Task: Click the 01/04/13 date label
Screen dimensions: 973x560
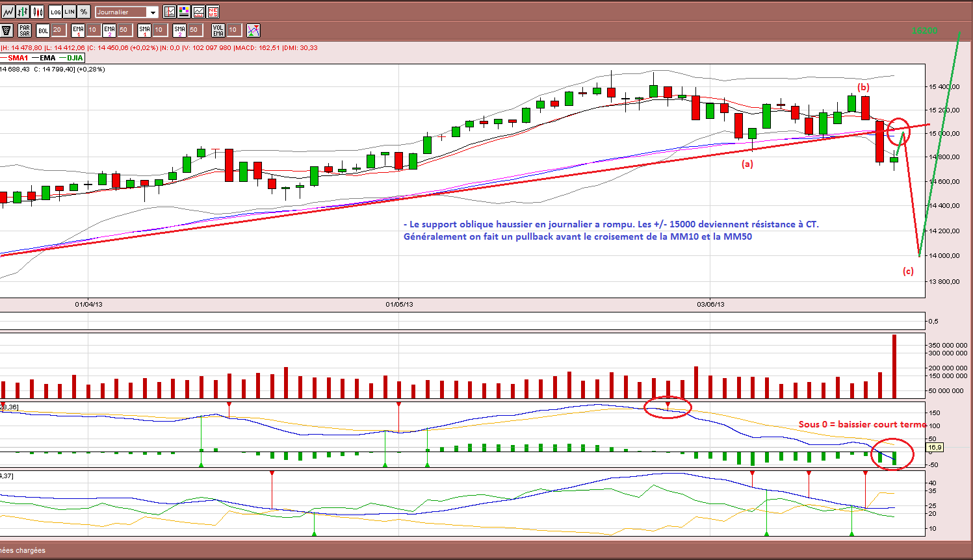Action: [88, 304]
